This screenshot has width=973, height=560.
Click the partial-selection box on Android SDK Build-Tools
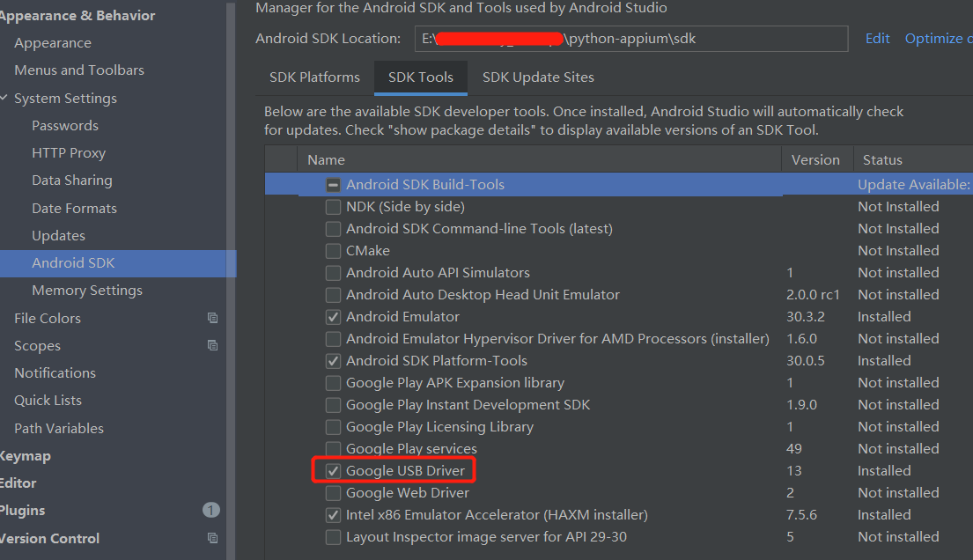click(x=333, y=184)
